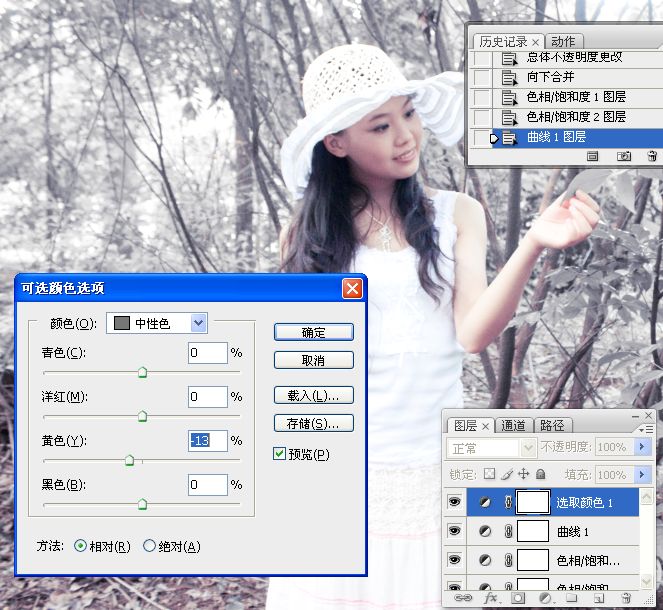Hide the 色相/饱和… layer
663x610 pixels.
455,560
